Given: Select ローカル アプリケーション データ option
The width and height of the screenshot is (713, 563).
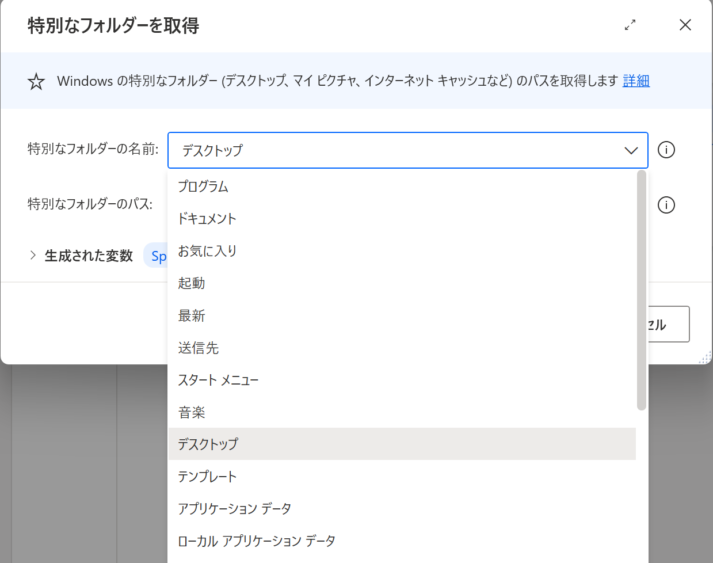Looking at the screenshot, I should [402, 541].
